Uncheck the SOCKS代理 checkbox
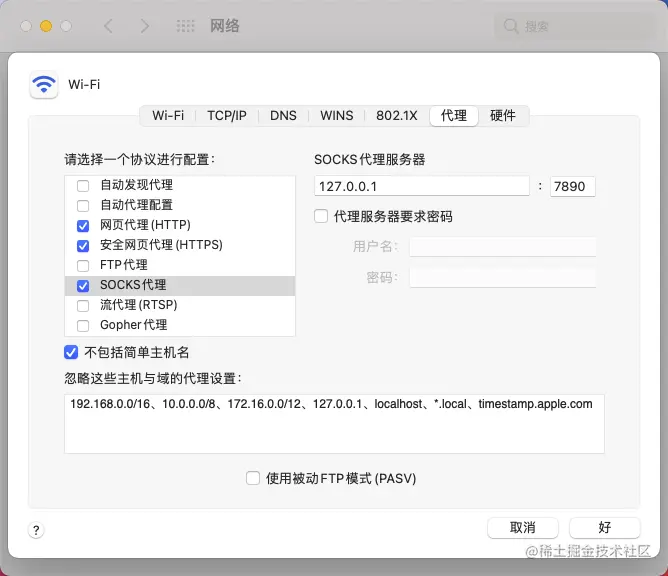 coord(83,286)
